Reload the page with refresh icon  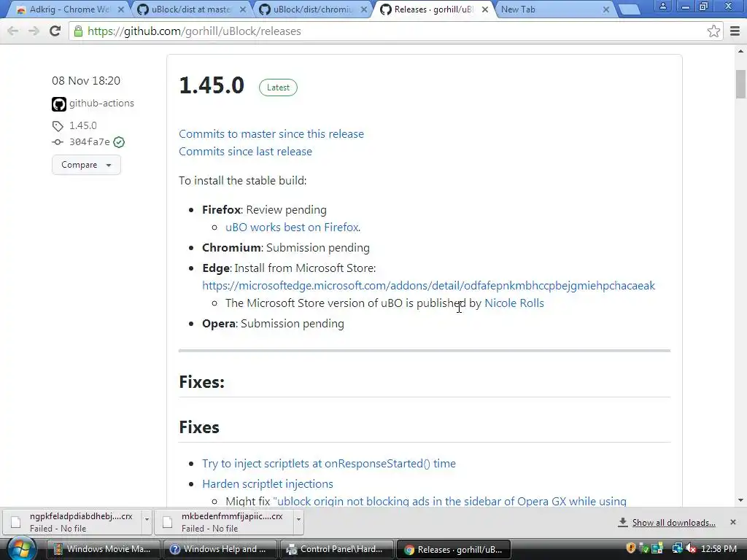point(55,31)
